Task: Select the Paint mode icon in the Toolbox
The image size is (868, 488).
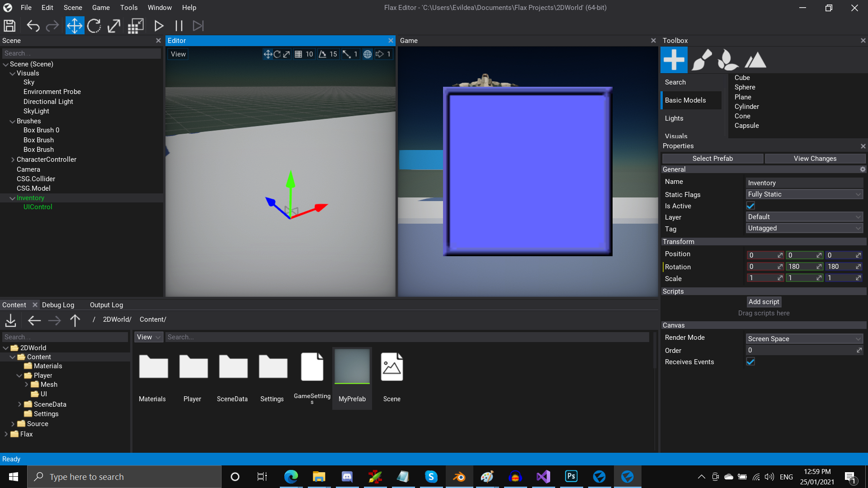Action: (x=701, y=59)
